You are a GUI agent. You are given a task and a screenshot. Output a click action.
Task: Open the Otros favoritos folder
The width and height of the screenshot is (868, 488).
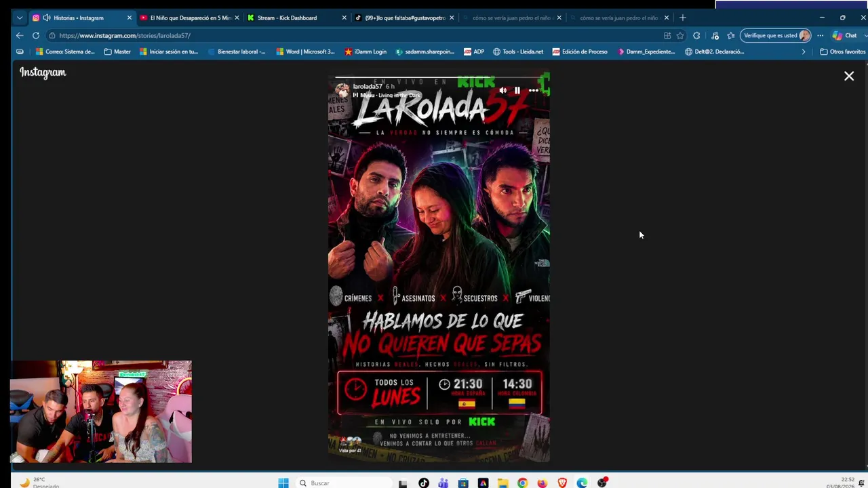click(843, 52)
